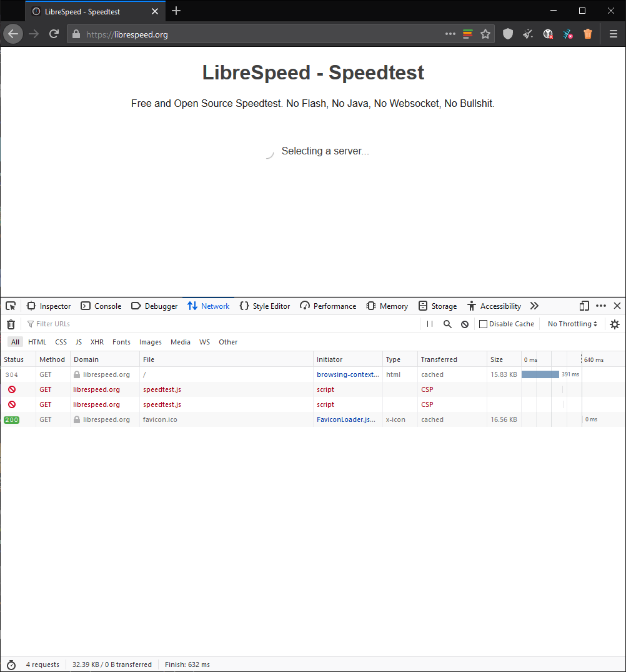The width and height of the screenshot is (626, 672).
Task: Activate the Images filter
Action: pyautogui.click(x=150, y=342)
